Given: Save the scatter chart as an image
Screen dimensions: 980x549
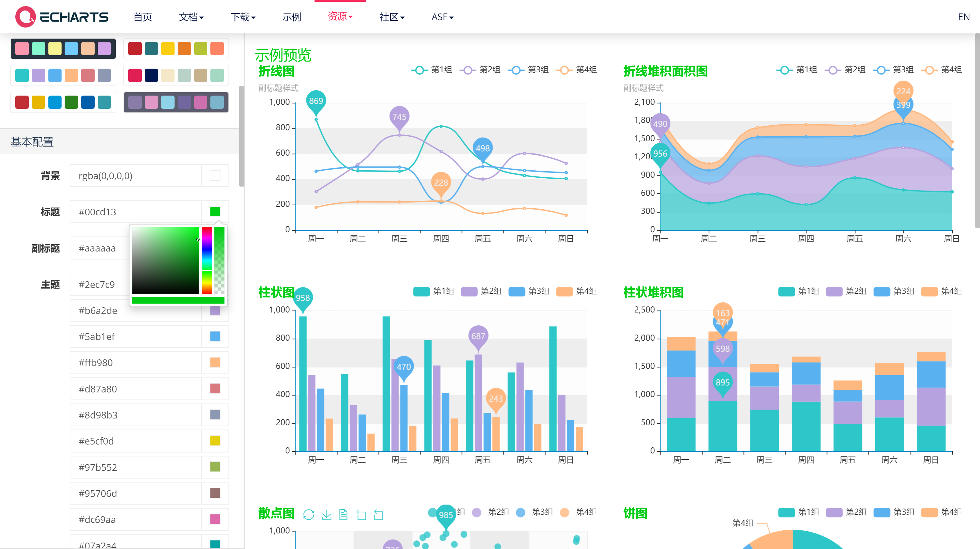Looking at the screenshot, I should (326, 514).
